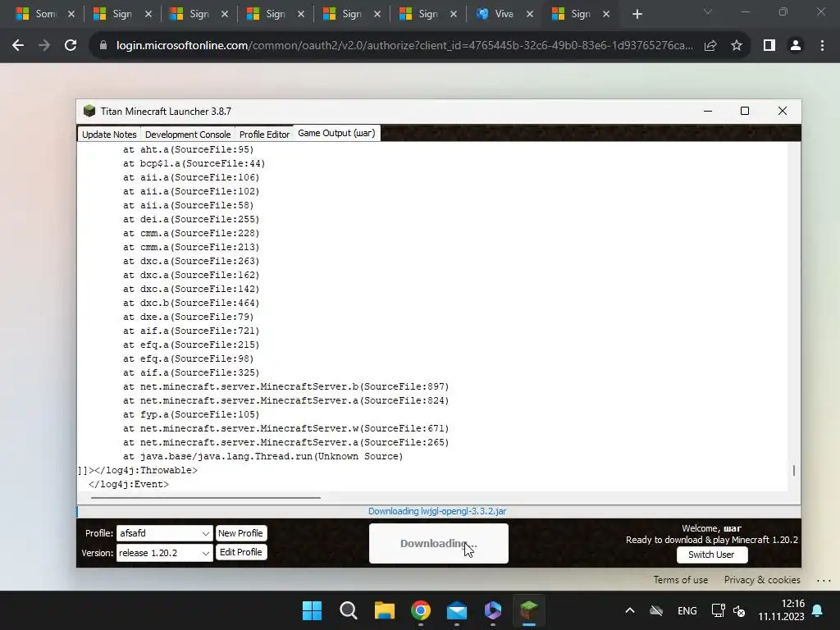Open Chrome side panel icon
Image resolution: width=840 pixels, height=630 pixels.
tap(769, 46)
